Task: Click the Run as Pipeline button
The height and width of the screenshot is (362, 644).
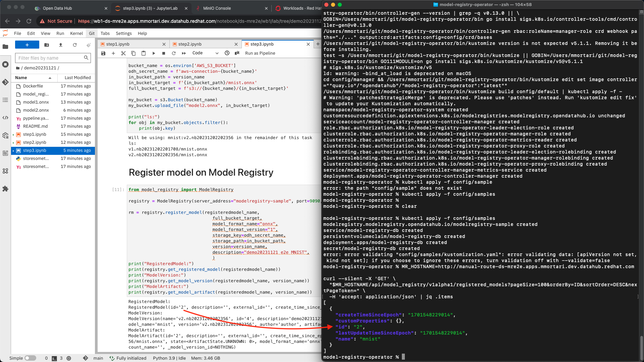Action: tap(260, 53)
